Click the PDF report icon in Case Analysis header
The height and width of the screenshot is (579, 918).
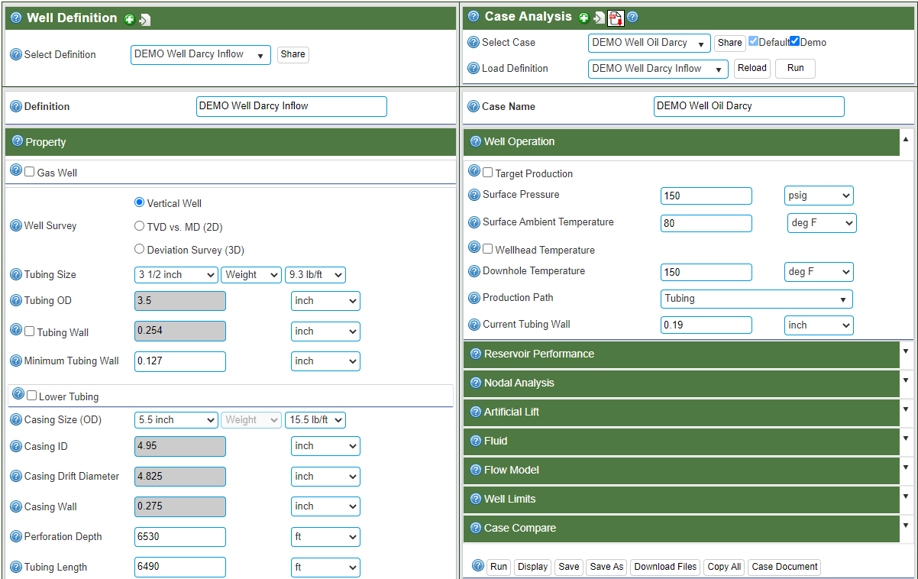pos(615,18)
